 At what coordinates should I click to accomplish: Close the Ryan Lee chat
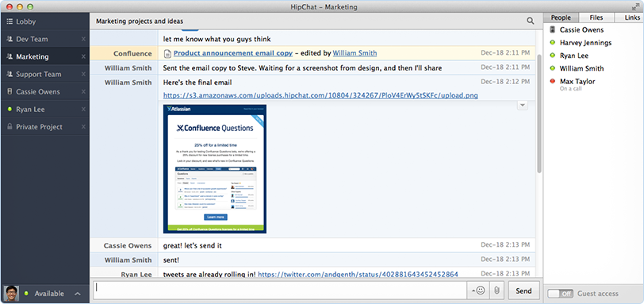pos(83,110)
